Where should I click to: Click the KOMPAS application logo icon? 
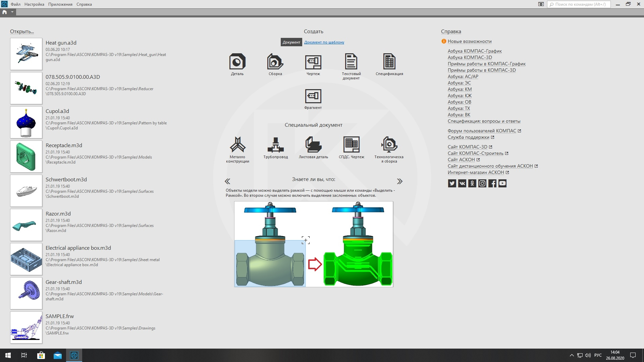(x=4, y=4)
